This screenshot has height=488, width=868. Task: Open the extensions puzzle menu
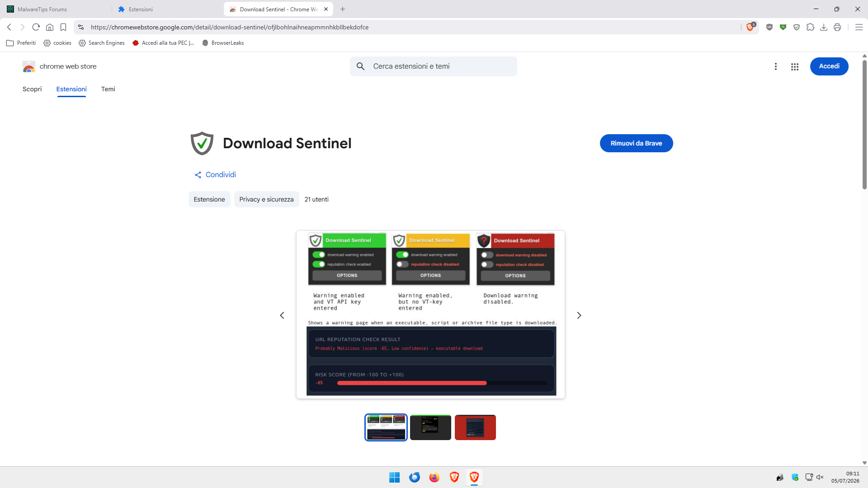[x=810, y=27]
